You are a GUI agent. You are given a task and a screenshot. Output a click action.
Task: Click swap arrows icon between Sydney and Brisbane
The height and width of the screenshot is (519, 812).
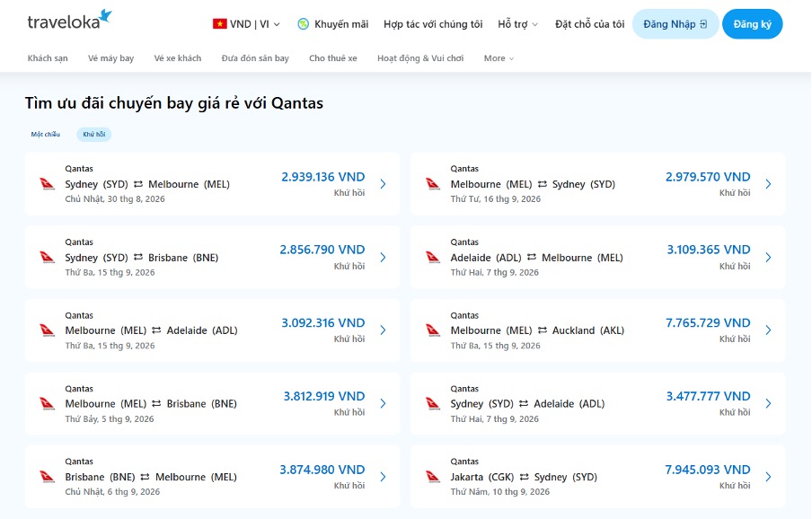[x=138, y=257]
